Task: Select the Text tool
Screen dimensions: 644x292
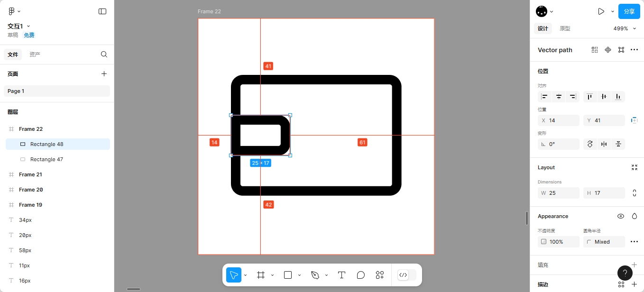Action: tap(341, 275)
